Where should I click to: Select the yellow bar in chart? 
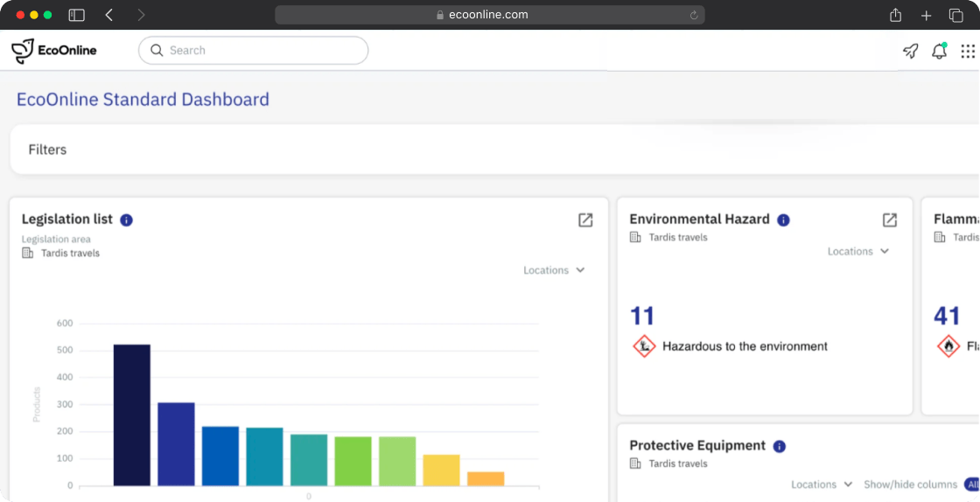click(441, 471)
